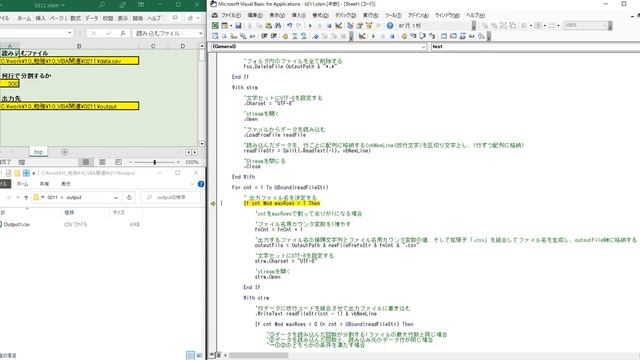This screenshot has height=360, width=640.
Task: Select the top sheet tab
Action: pos(38,152)
